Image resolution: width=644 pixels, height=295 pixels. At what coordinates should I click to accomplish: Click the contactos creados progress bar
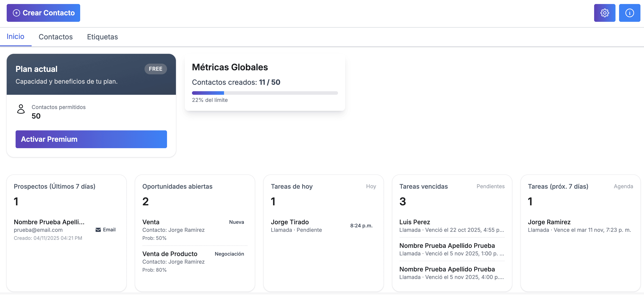[x=265, y=93]
